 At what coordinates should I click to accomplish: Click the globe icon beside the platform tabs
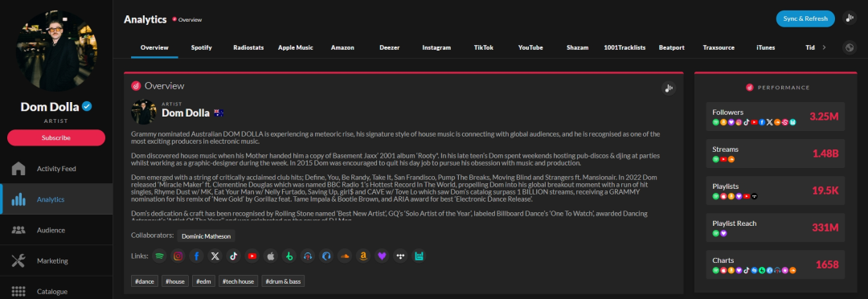click(850, 47)
